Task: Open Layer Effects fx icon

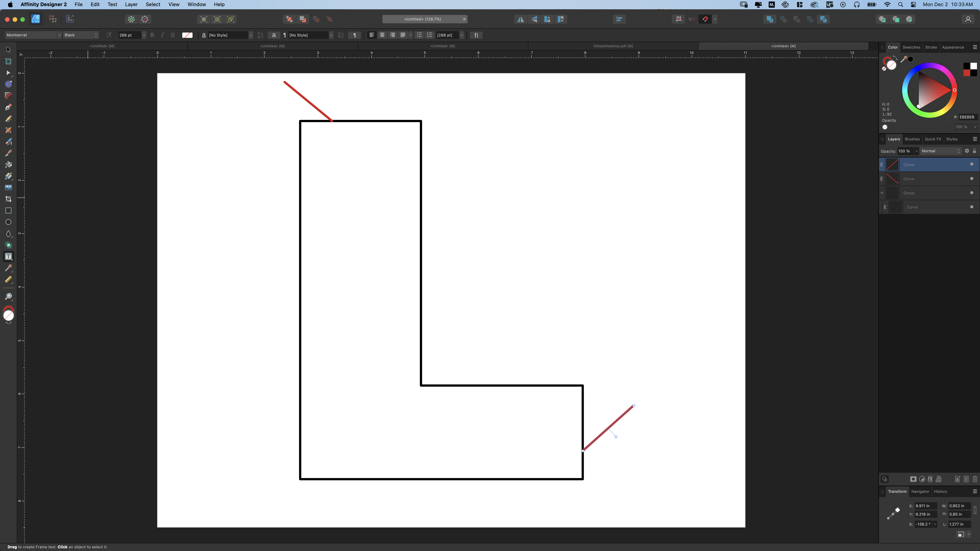Action: pos(930,479)
